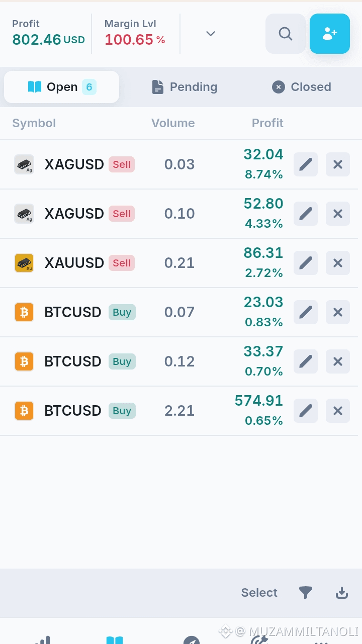Edit the XAGUSD 0.03 position pencil

306,164
